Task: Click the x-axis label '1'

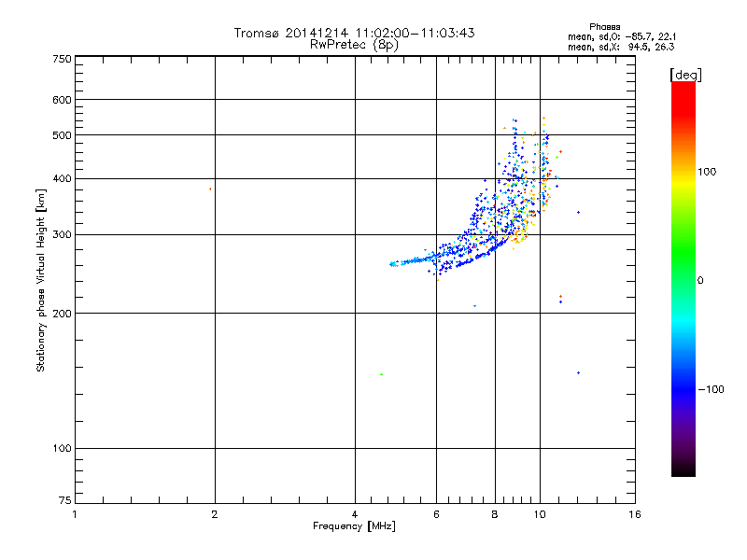Action: click(75, 514)
